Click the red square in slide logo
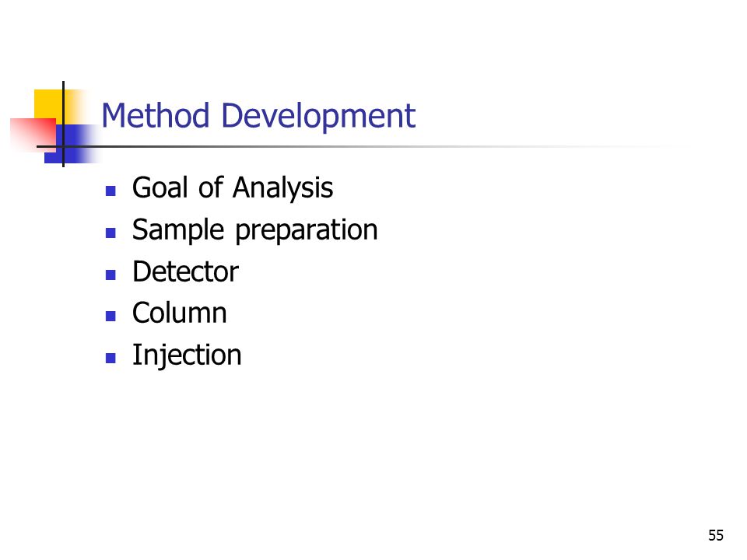 point(31,135)
